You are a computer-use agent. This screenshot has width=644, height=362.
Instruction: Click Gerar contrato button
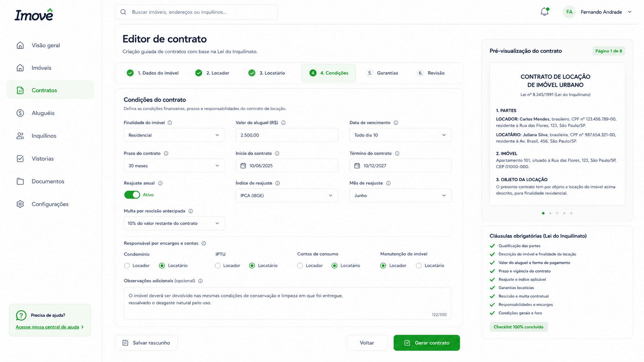(x=427, y=343)
